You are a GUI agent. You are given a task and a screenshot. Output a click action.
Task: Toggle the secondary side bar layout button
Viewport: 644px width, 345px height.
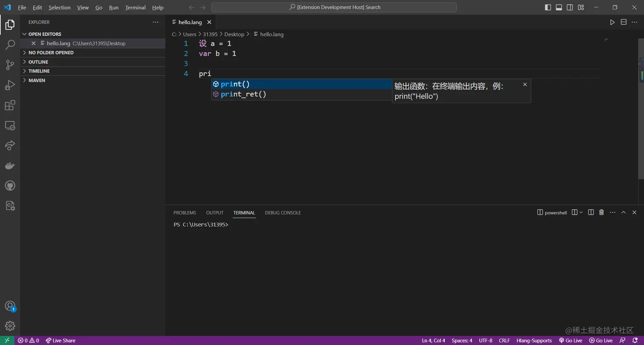pos(570,7)
